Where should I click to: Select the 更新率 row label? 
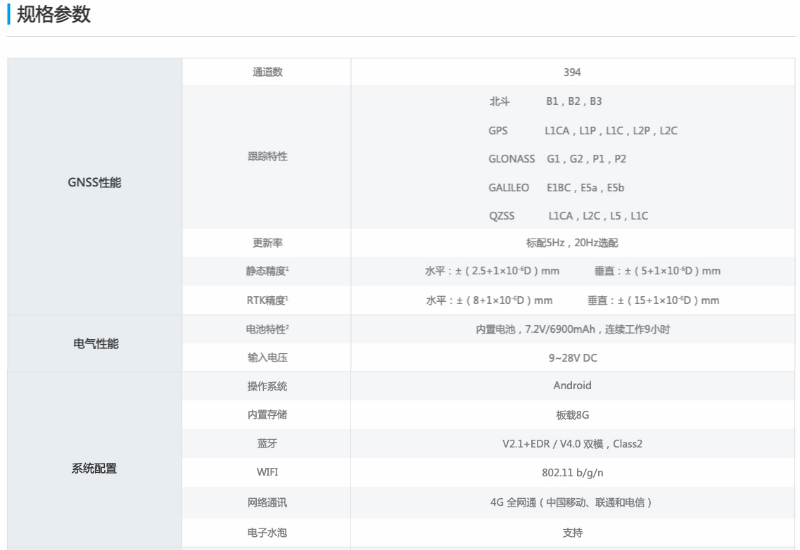266,243
